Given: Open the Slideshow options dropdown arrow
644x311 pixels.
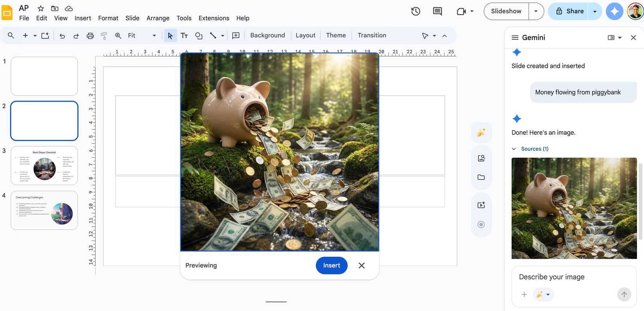Looking at the screenshot, I should [x=536, y=11].
